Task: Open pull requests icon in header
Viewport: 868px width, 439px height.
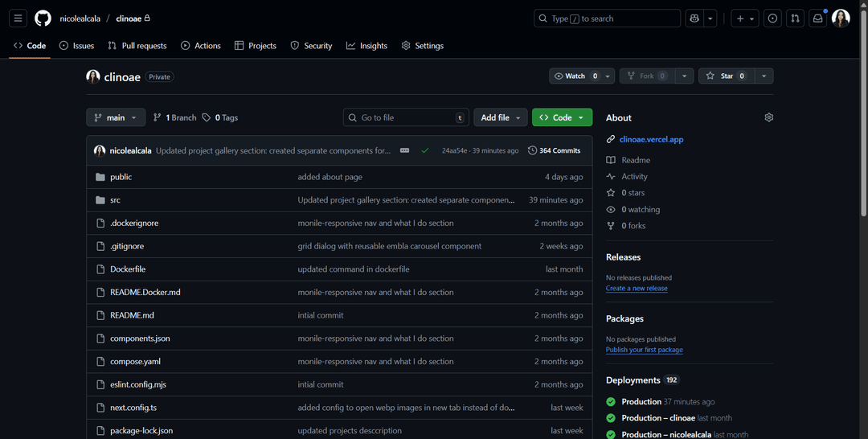Action: (795, 18)
